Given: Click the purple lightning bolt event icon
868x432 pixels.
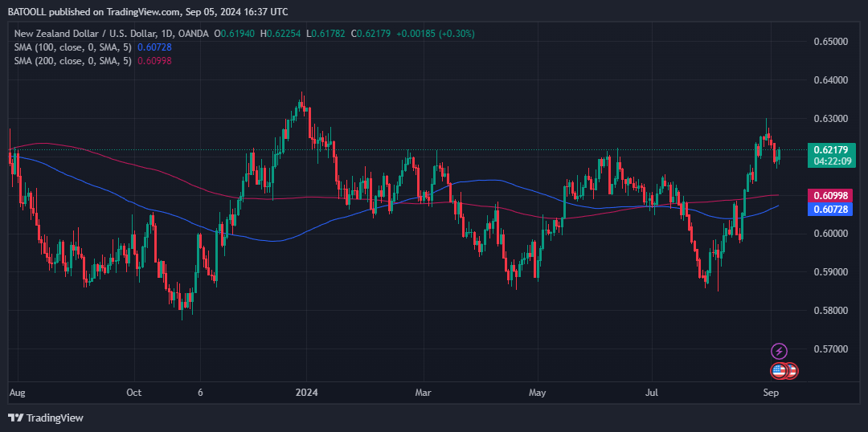Looking at the screenshot, I should 779,351.
